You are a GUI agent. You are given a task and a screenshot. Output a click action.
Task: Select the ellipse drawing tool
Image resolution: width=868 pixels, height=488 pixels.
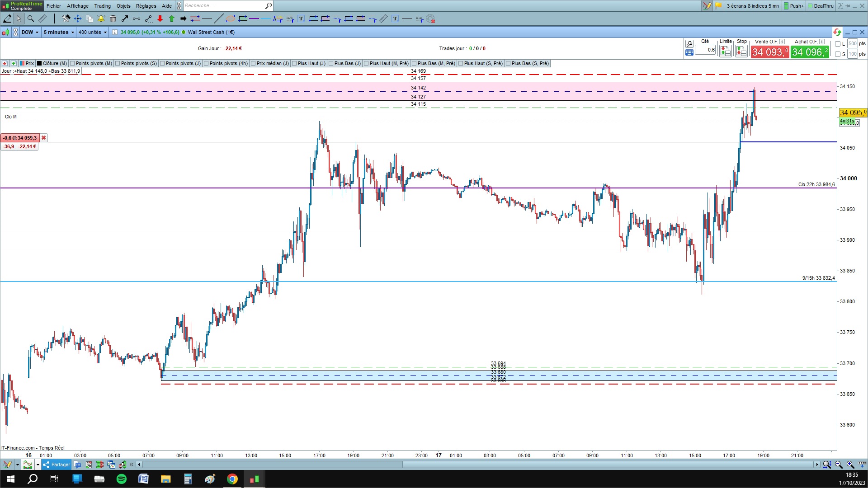point(231,19)
